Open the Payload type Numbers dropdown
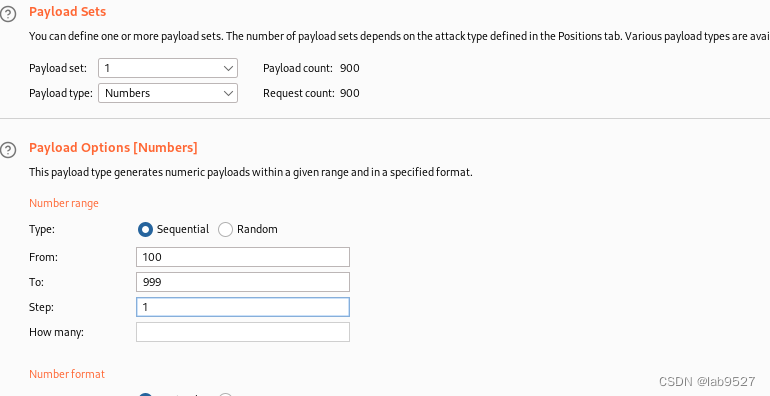This screenshot has width=770, height=396. (168, 93)
